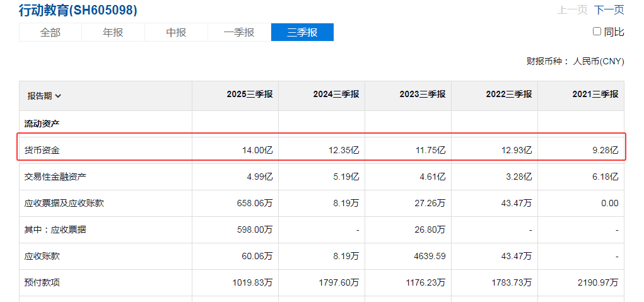This screenshot has width=644, height=302.
Task: Select the 2021三季报 column header
Action: 595,95
